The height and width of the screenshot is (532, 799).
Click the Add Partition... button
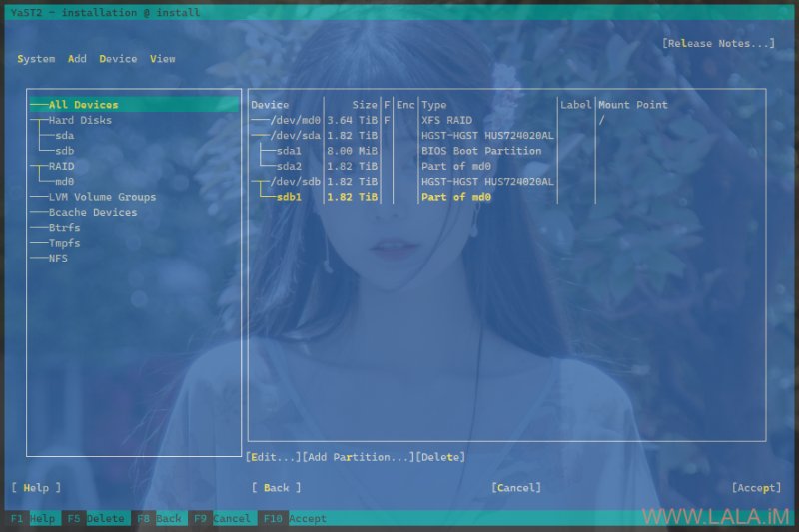click(359, 457)
